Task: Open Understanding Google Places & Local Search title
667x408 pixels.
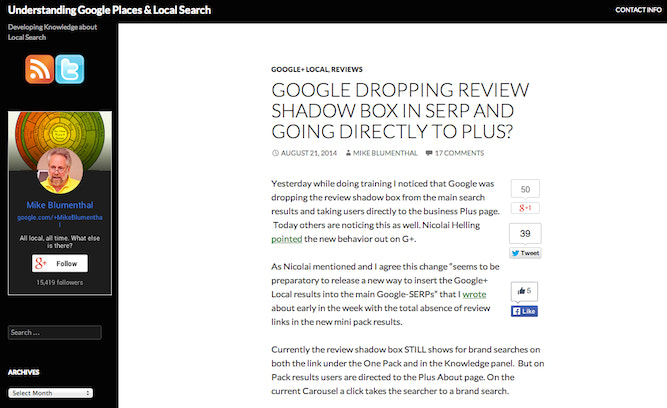Action: pyautogui.click(x=109, y=10)
